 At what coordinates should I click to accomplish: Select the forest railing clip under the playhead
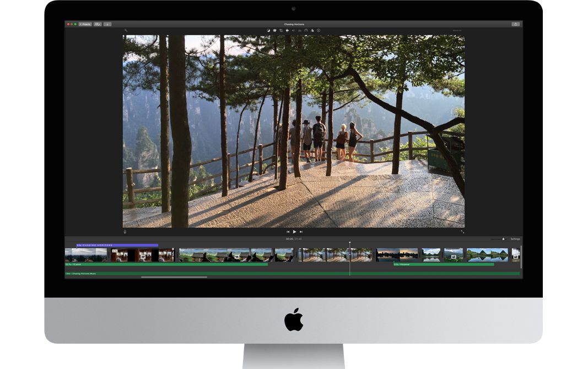tap(335, 255)
